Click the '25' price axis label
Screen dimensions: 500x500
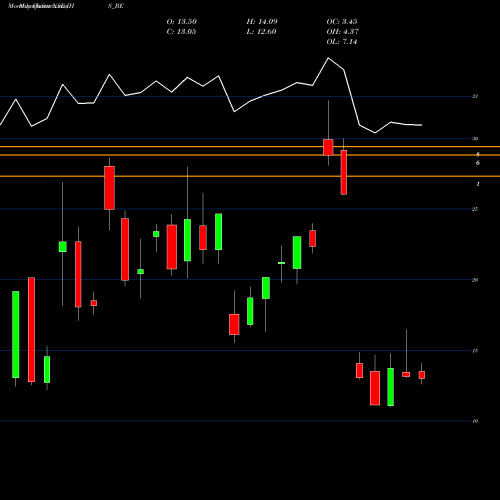coord(475,209)
